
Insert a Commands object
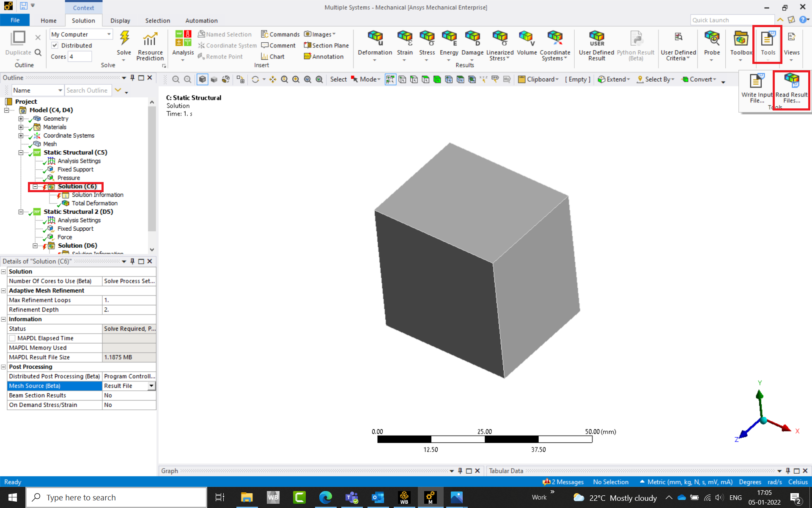tap(280, 34)
